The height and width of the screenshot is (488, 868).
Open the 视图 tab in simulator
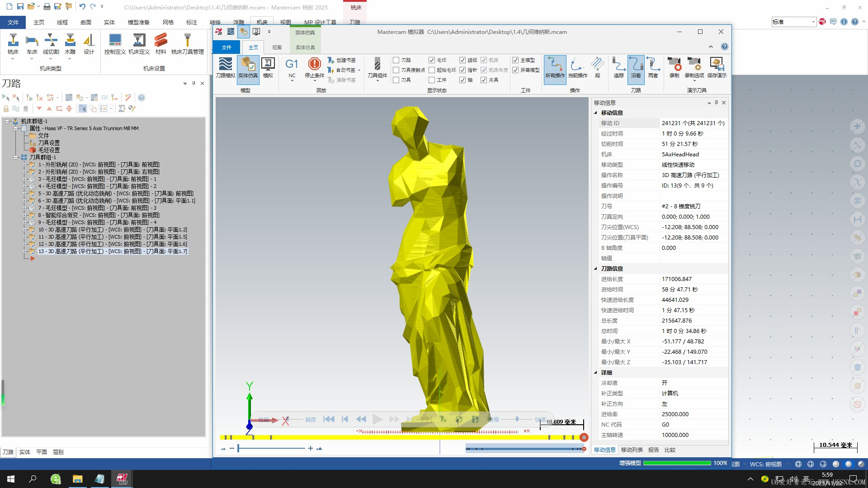coord(277,47)
